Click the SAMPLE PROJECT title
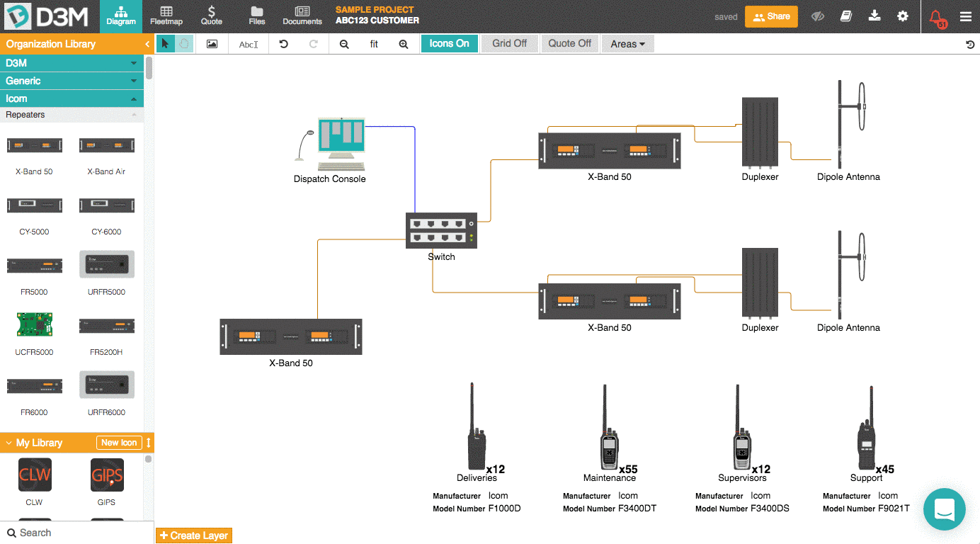980x544 pixels. [375, 10]
